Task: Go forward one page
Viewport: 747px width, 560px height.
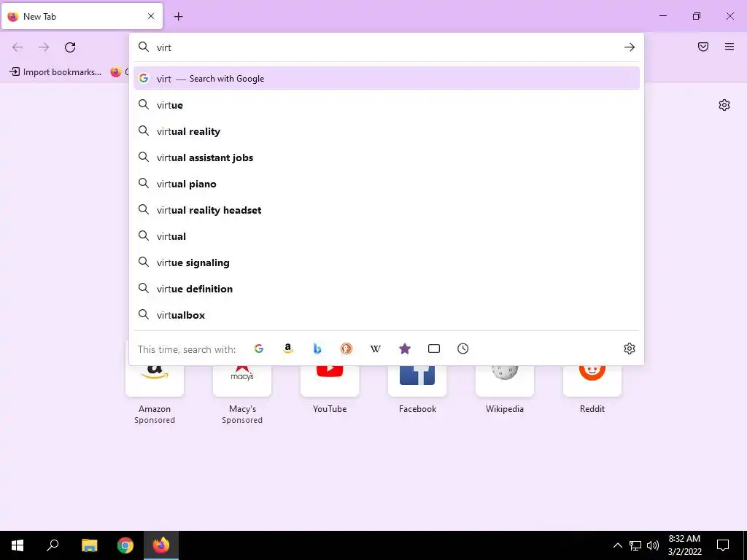Action: tap(44, 47)
